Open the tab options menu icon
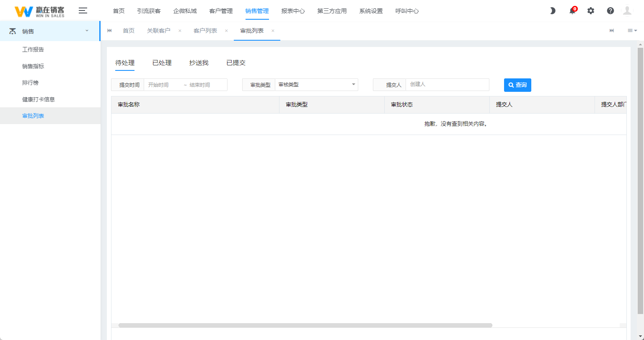644x340 pixels. [632, 31]
